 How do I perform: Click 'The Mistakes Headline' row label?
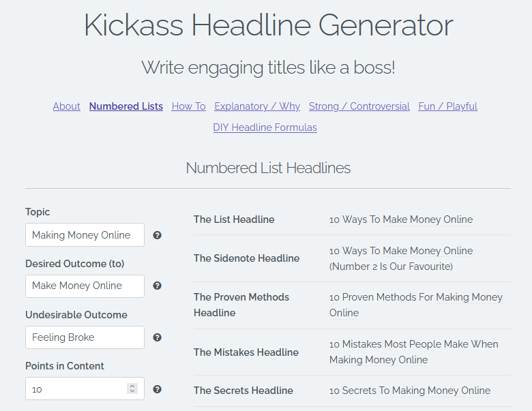click(x=246, y=352)
